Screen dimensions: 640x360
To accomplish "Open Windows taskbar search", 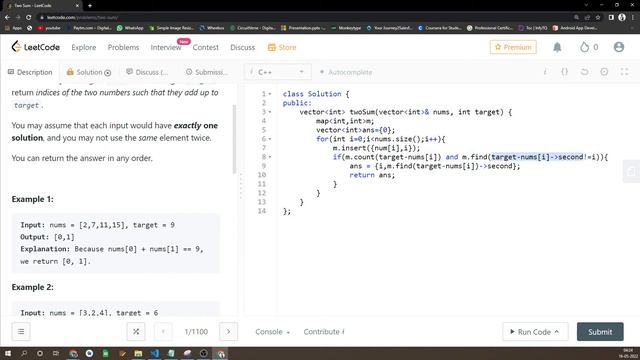I will point(24,353).
